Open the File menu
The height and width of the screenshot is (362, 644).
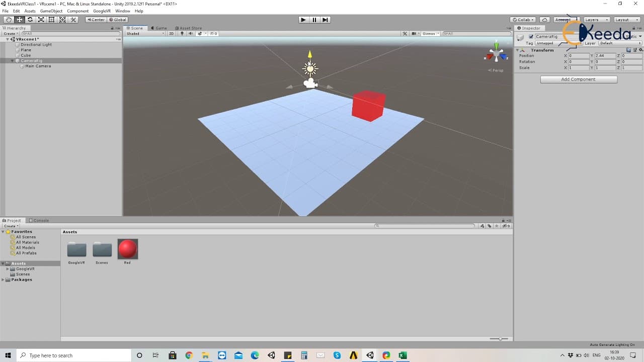coord(5,11)
